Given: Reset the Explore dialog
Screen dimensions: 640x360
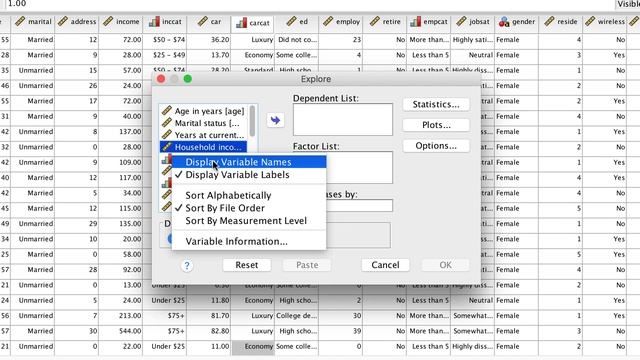Looking at the screenshot, I should pyautogui.click(x=247, y=265).
